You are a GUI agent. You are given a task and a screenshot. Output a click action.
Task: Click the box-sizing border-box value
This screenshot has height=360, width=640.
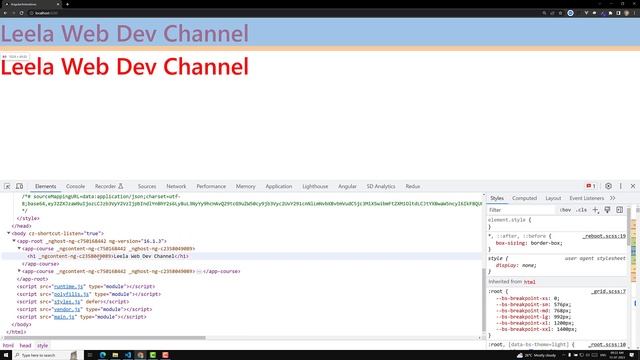point(546,243)
